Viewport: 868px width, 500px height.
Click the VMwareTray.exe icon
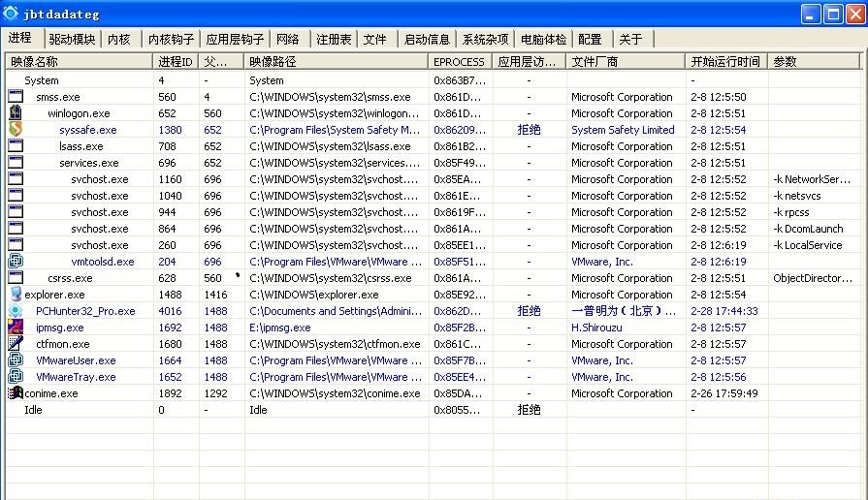coord(16,377)
